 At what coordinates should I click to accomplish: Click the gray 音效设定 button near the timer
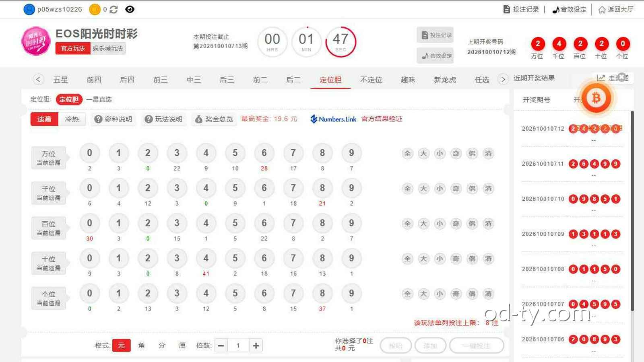[435, 56]
